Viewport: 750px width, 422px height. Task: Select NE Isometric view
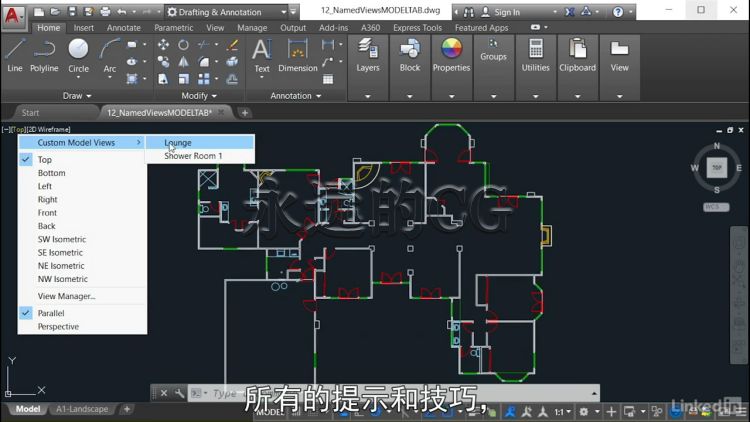(82, 266)
